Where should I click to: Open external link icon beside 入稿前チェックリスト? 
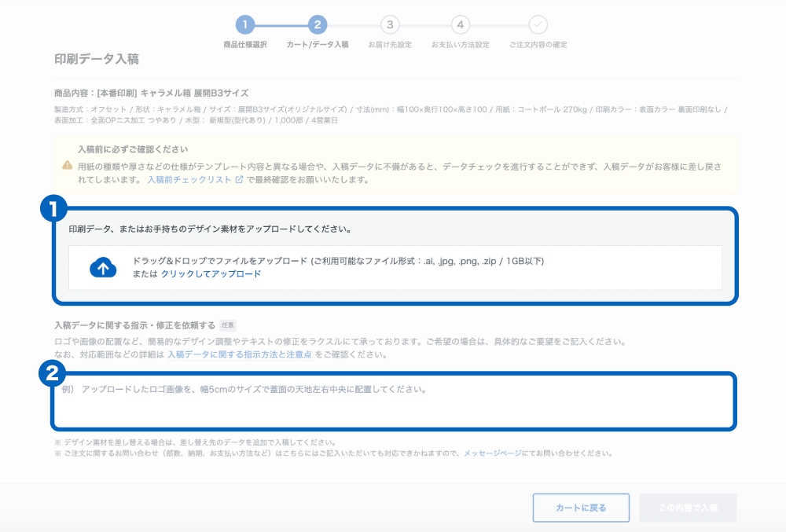[x=239, y=179]
